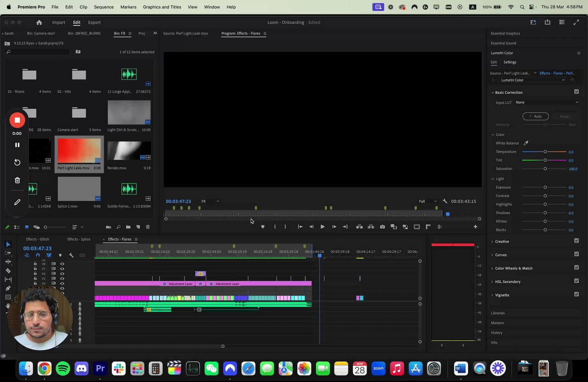Click the Home icon in the header bar
The width and height of the screenshot is (588, 382).
[x=39, y=23]
